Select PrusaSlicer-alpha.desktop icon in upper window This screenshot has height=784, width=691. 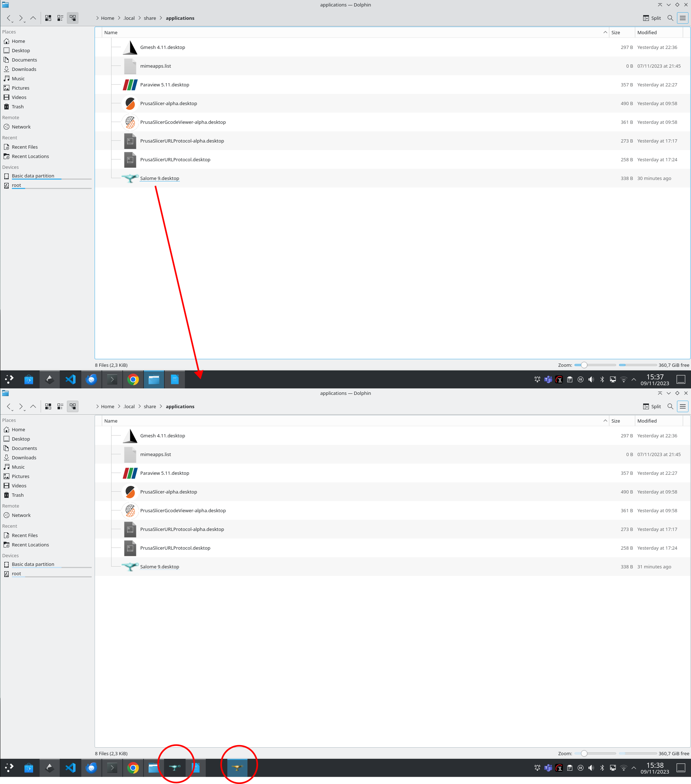(130, 104)
